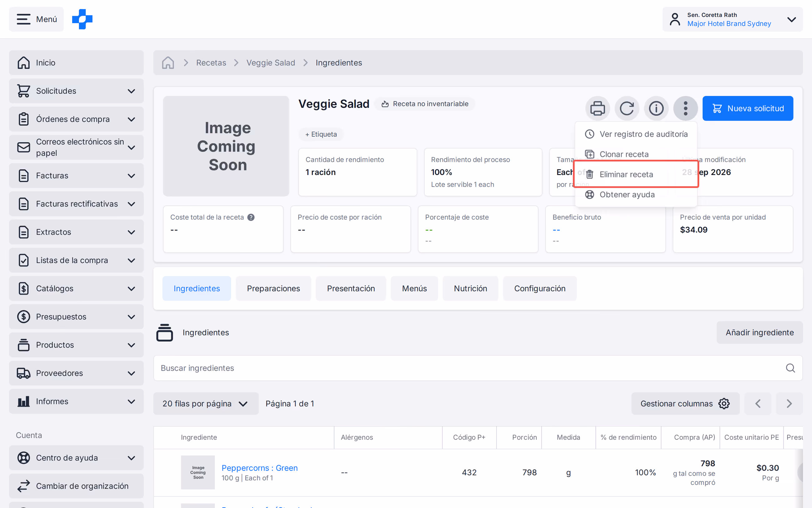The image size is (812, 508).
Task: Open the Sen. Coretta Rath account dropdown
Action: click(732, 19)
